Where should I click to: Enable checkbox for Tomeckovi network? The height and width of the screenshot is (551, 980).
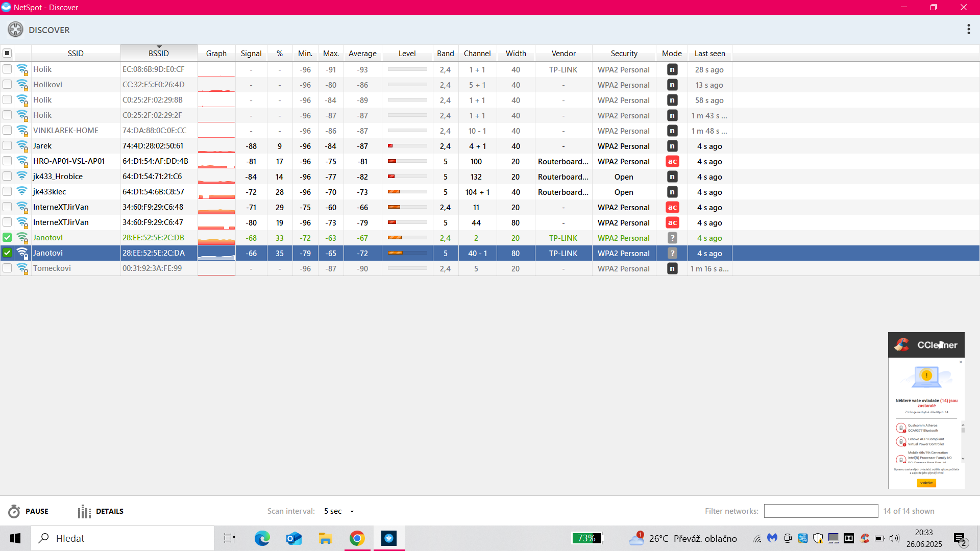(7, 268)
